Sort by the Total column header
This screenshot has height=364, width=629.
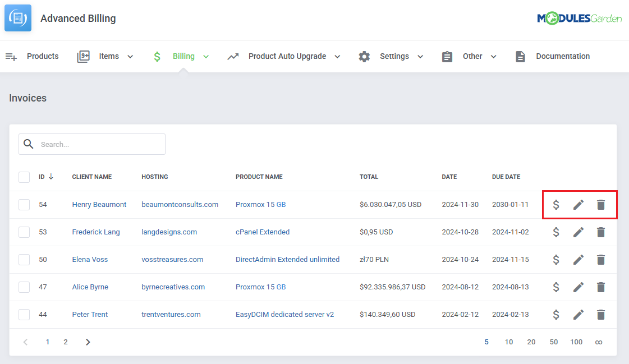pyautogui.click(x=369, y=177)
